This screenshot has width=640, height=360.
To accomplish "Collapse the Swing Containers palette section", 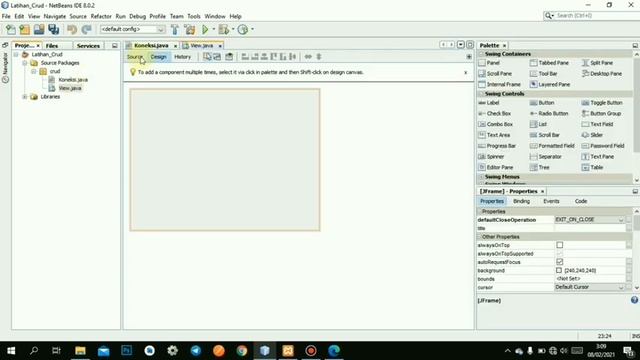I will point(481,54).
